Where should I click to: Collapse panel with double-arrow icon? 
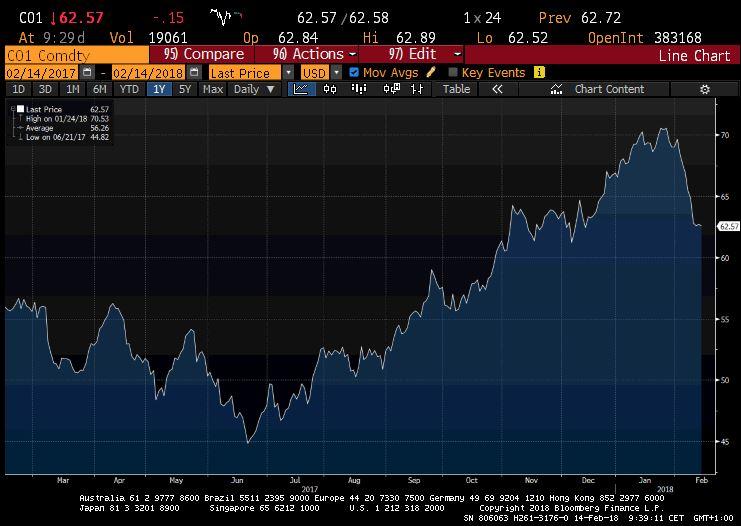(x=496, y=89)
